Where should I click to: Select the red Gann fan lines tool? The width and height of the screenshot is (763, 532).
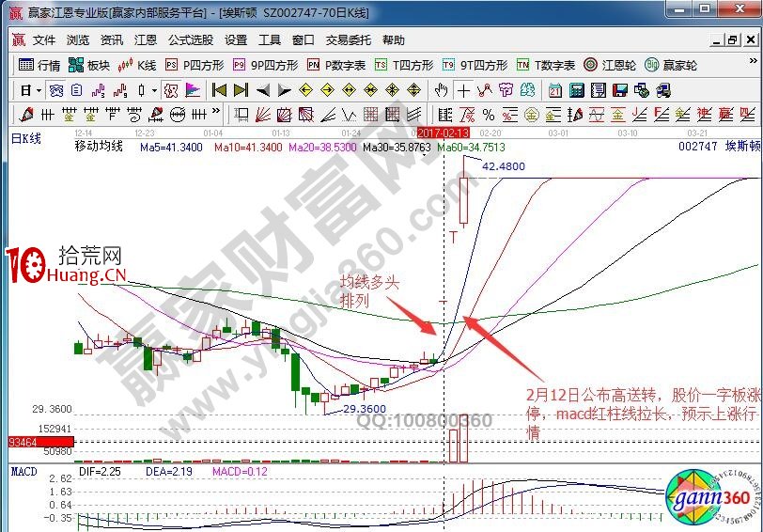[263, 115]
